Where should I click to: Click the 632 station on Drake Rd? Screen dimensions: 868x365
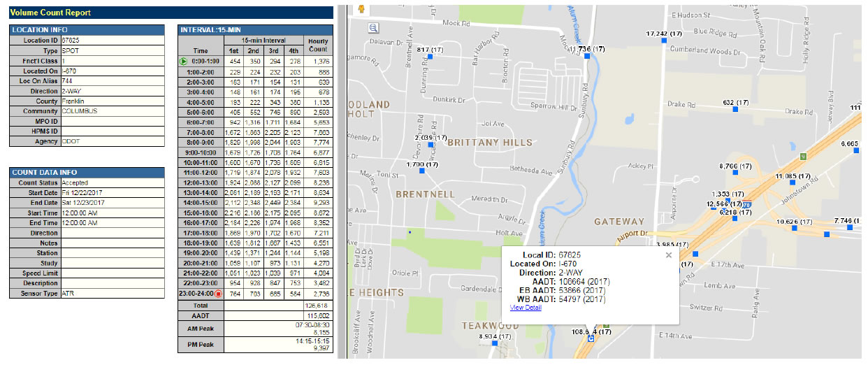tap(735, 110)
